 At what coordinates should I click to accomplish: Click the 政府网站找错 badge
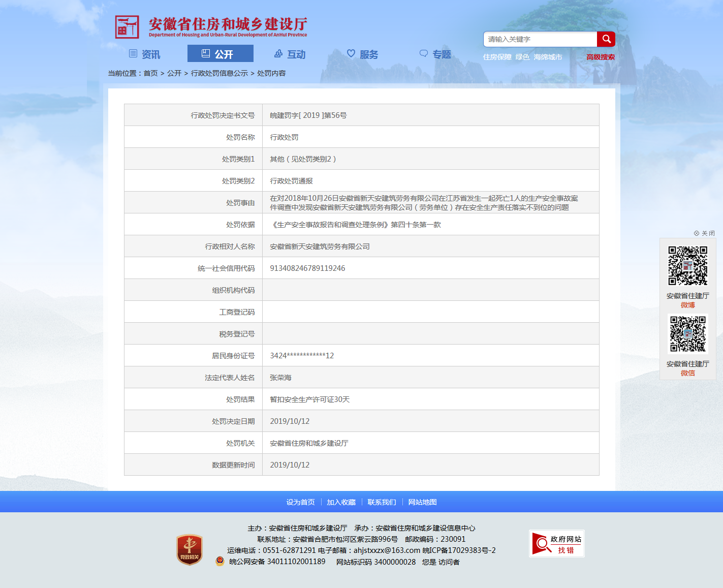tap(557, 544)
